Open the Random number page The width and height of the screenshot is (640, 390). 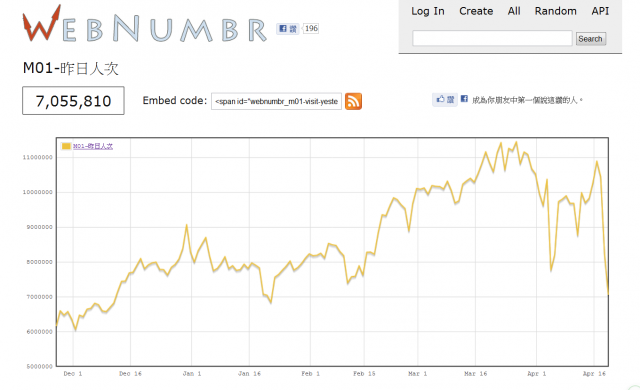click(x=556, y=11)
